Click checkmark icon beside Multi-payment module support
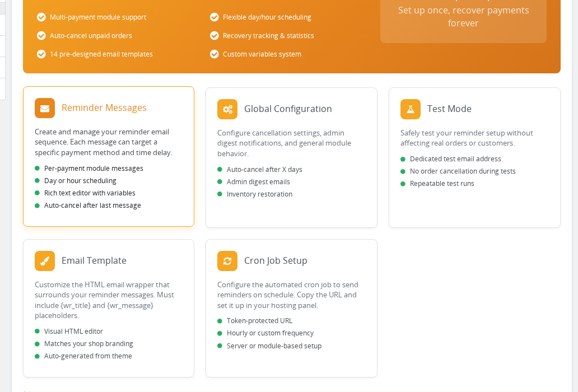This screenshot has width=578, height=392. [x=41, y=17]
